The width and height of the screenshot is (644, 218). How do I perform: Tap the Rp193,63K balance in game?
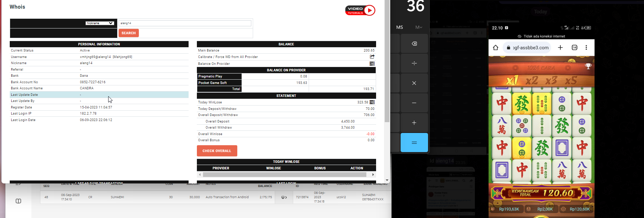[x=509, y=209]
